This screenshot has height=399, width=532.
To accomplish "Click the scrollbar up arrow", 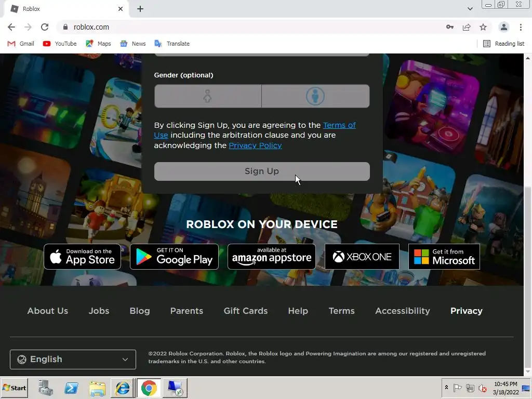I will (528, 58).
